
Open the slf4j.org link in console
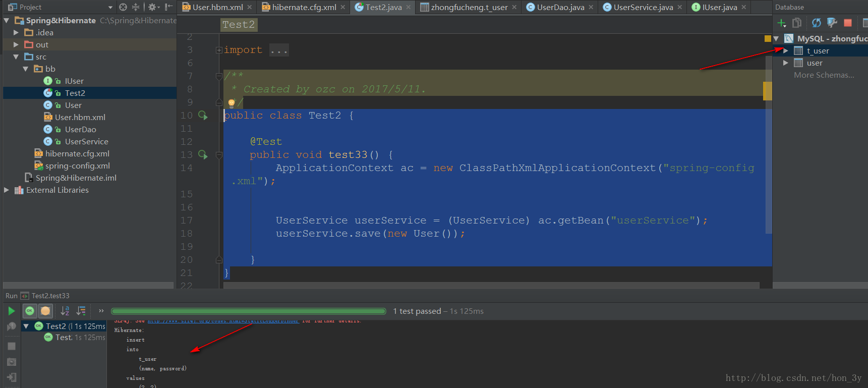coord(223,321)
